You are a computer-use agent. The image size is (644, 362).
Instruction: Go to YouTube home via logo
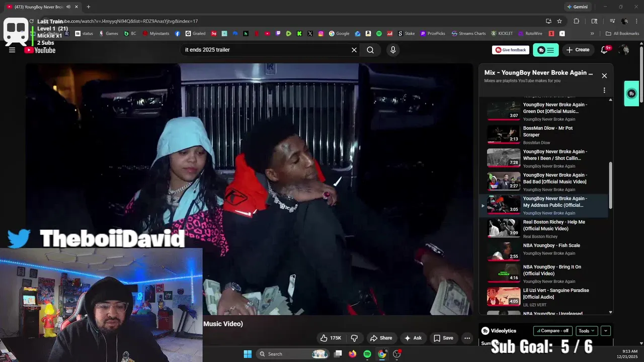click(40, 50)
